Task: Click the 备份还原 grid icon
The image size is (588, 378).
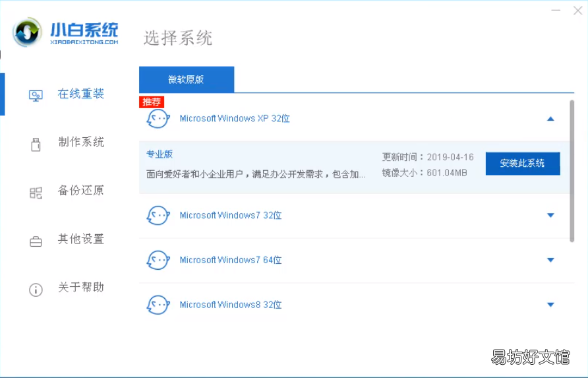Action: pyautogui.click(x=36, y=193)
